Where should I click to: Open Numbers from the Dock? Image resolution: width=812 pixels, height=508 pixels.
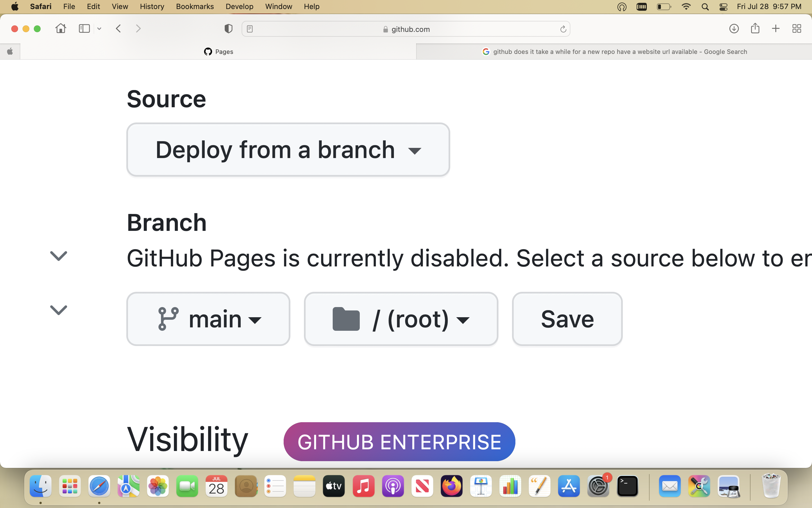click(x=510, y=486)
